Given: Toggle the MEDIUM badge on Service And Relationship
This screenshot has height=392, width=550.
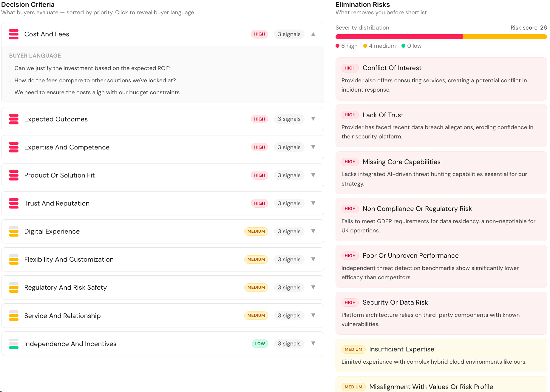Looking at the screenshot, I should click(256, 316).
